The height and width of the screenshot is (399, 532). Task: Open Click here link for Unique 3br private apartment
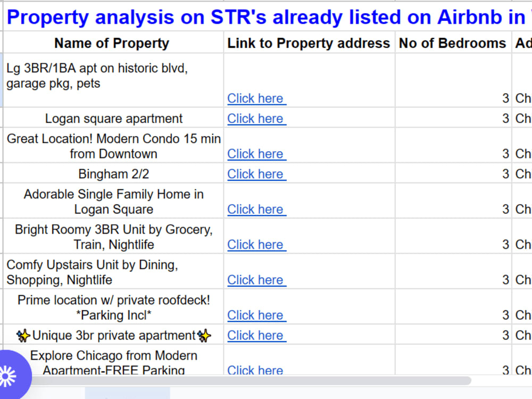[x=256, y=336]
